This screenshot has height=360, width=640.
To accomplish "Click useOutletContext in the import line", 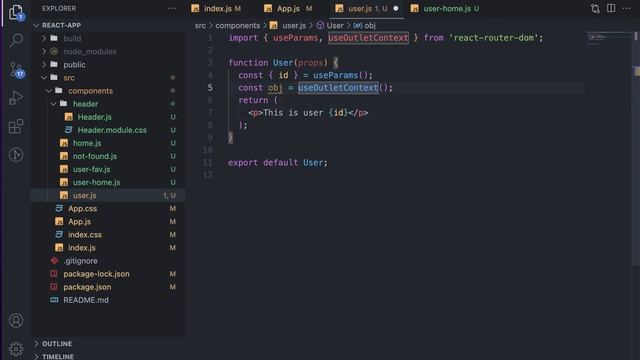I will (368, 38).
